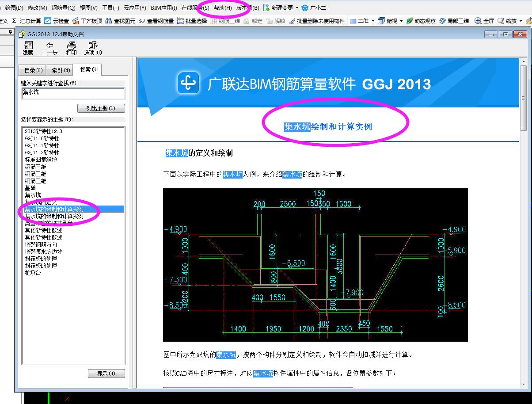Open the 广小二 assistant
Viewport: 532px width, 404px height.
314,8
